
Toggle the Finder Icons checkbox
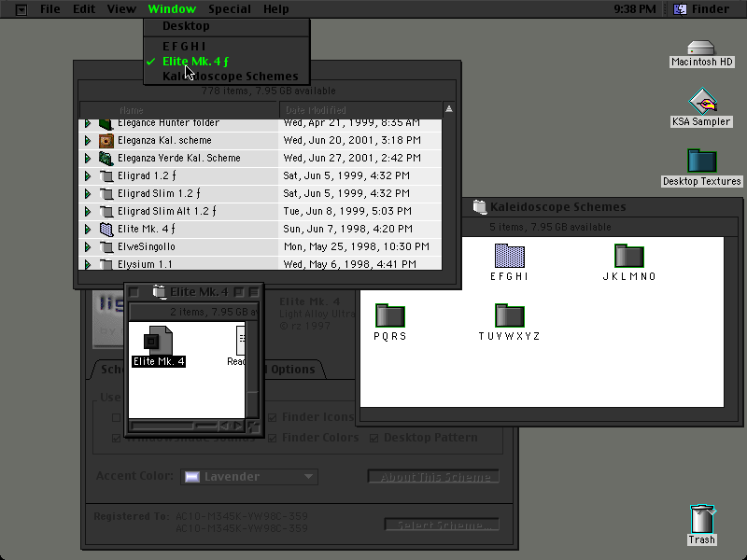tap(272, 417)
